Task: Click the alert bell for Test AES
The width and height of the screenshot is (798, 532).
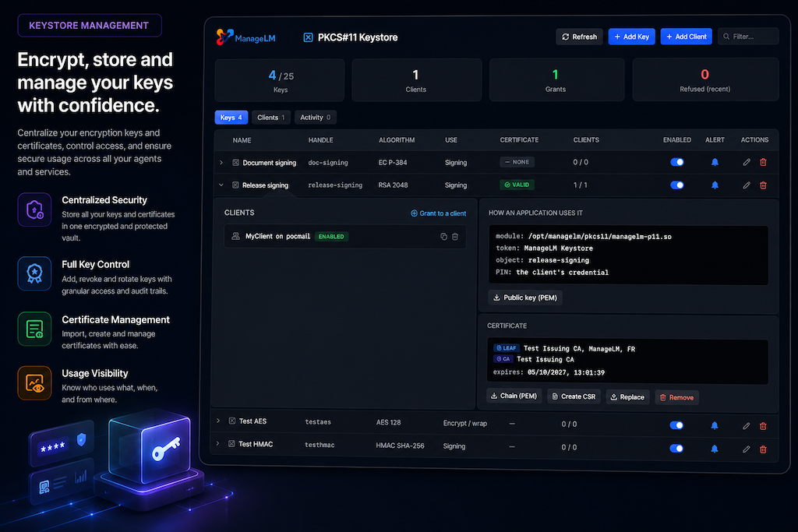Action: tap(715, 425)
